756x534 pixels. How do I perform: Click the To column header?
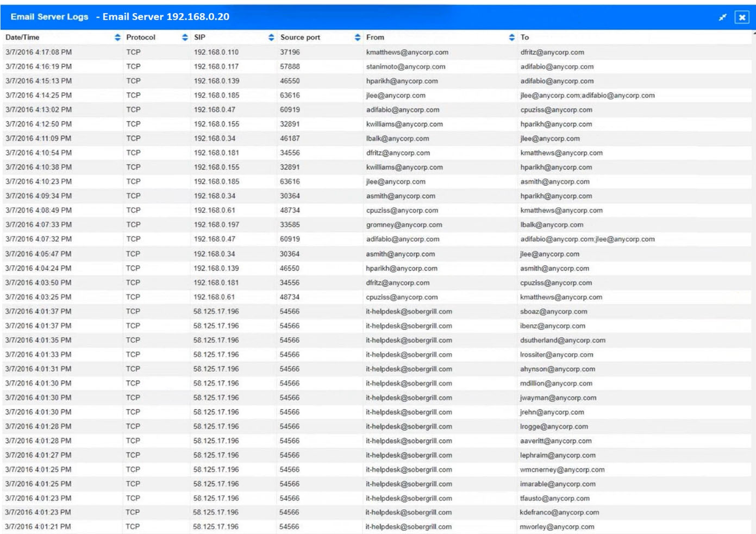(524, 37)
